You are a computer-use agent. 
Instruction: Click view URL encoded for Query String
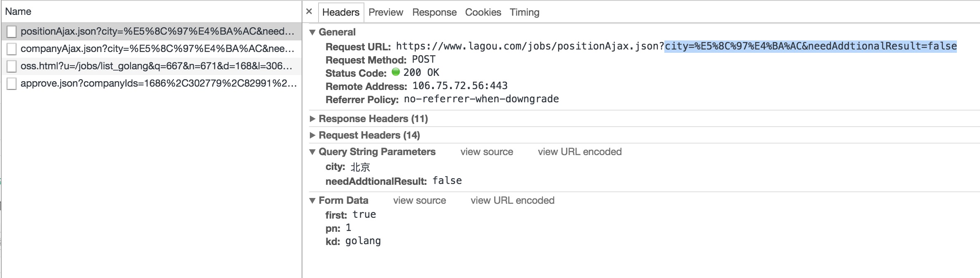579,152
